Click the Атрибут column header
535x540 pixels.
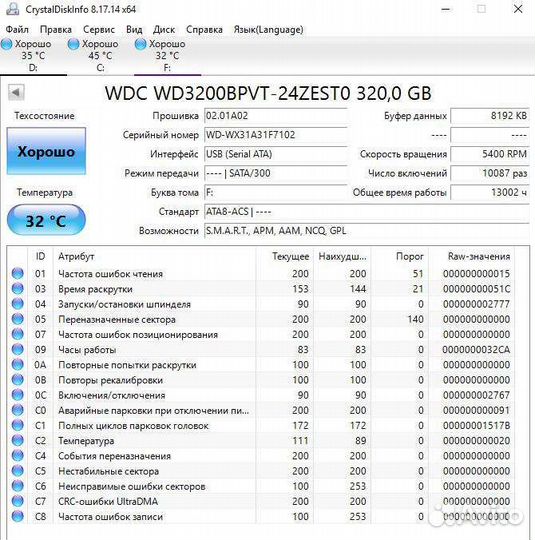click(154, 256)
